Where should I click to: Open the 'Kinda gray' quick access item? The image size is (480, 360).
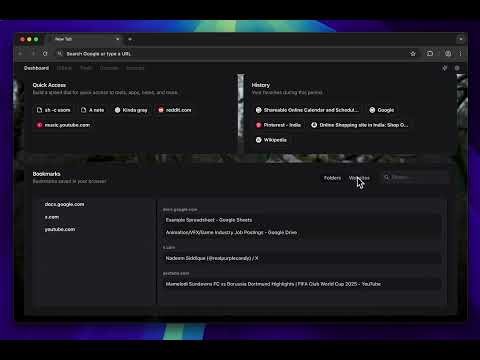(131, 110)
